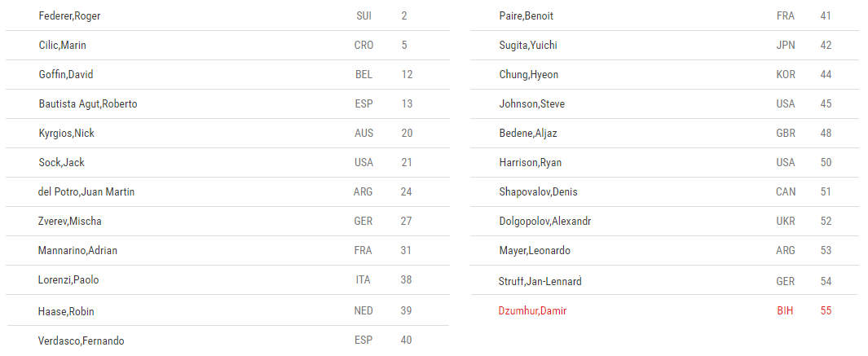Click Shapovalov,Denis player link
Screen dimensions: 868x356
539,192
